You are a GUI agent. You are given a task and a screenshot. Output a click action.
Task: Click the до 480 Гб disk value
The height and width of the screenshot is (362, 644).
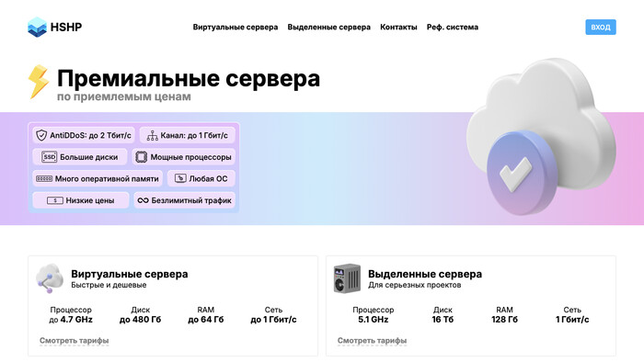[140, 320]
